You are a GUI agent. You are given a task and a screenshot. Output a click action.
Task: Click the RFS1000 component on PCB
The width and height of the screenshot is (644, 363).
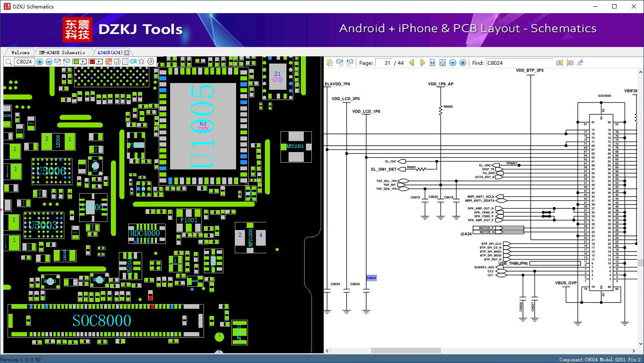point(250,238)
